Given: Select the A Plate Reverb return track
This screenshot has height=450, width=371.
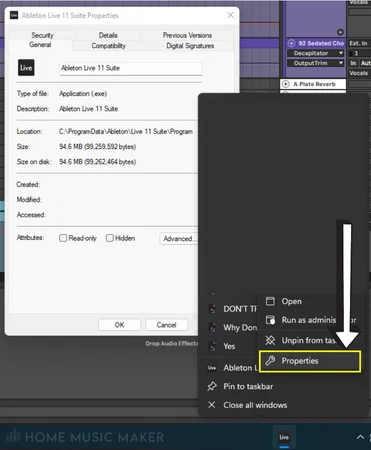Looking at the screenshot, I should click(314, 84).
